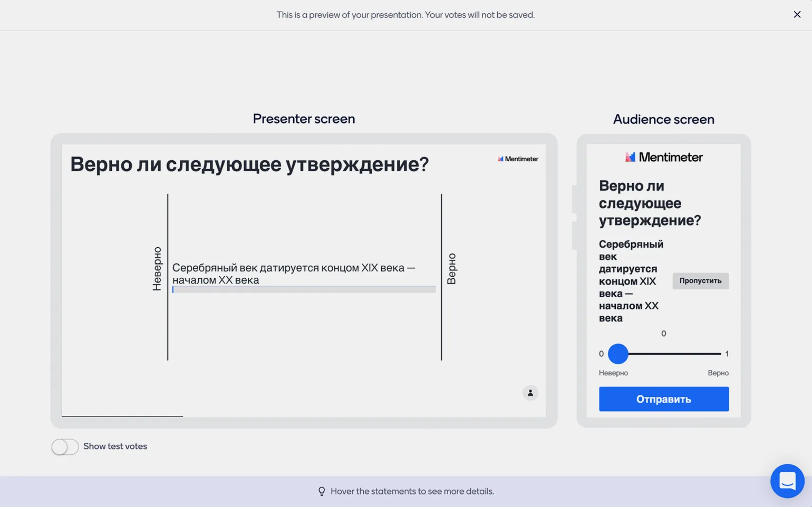Click the Presenter screen heading
The height and width of the screenshot is (507, 812).
[304, 119]
